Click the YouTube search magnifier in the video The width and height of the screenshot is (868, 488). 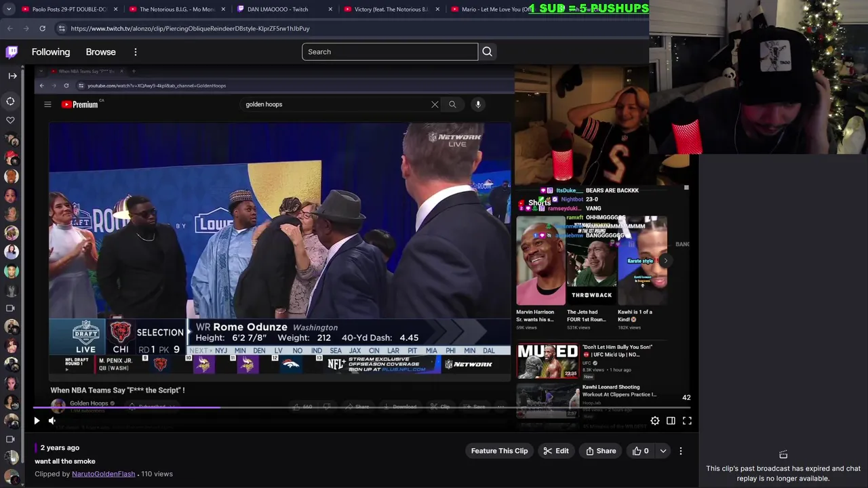tap(452, 104)
